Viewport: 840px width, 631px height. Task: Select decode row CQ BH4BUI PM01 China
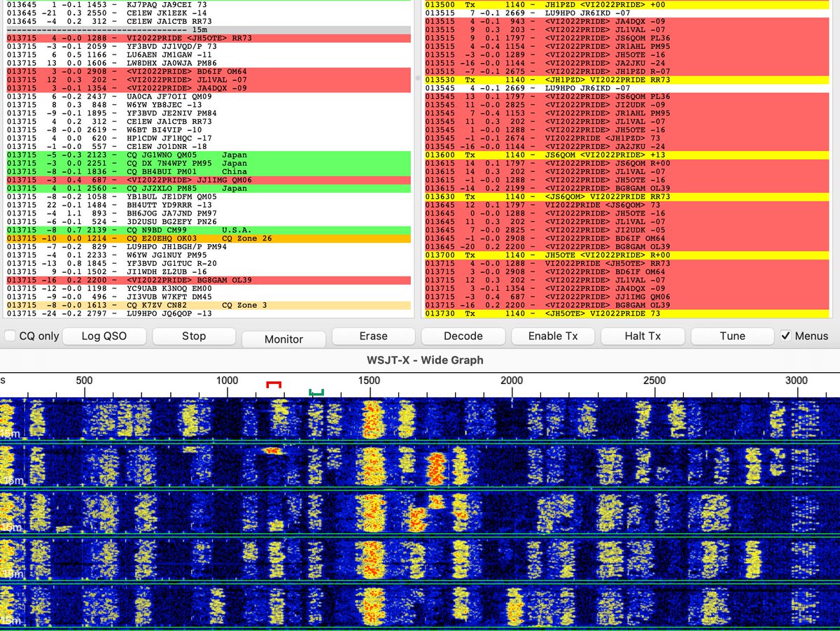[x=207, y=171]
